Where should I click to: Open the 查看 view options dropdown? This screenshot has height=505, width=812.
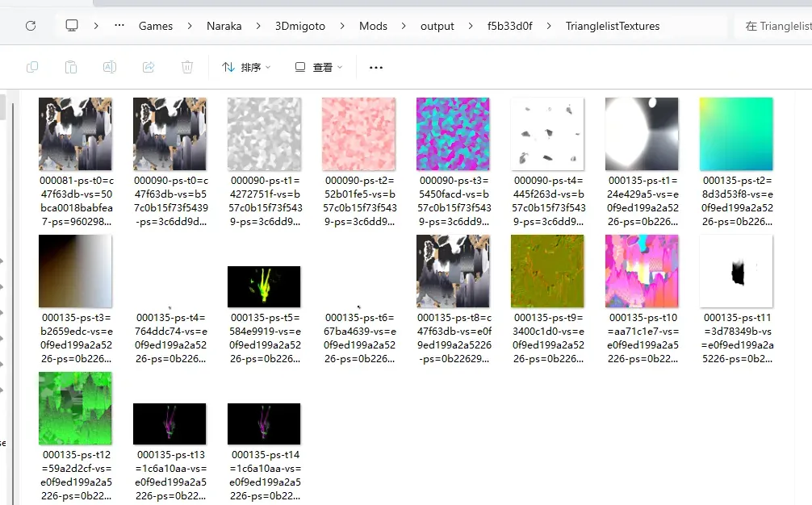point(318,67)
